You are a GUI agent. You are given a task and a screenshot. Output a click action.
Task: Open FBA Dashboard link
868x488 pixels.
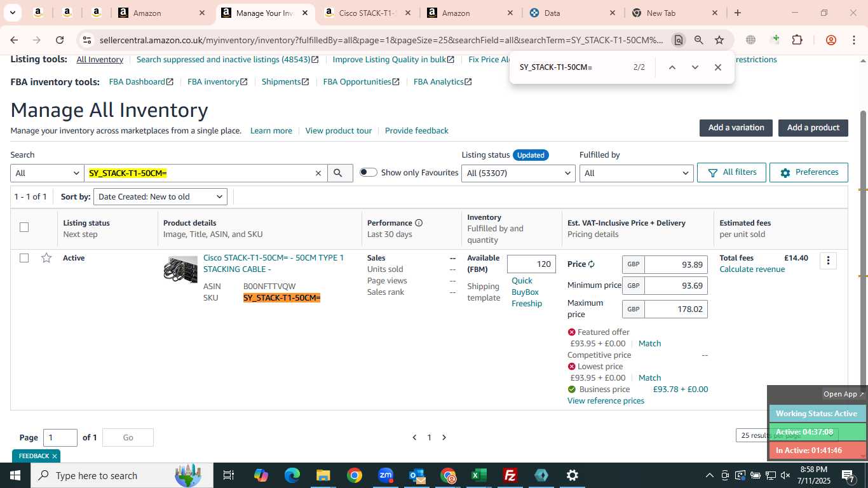point(141,82)
